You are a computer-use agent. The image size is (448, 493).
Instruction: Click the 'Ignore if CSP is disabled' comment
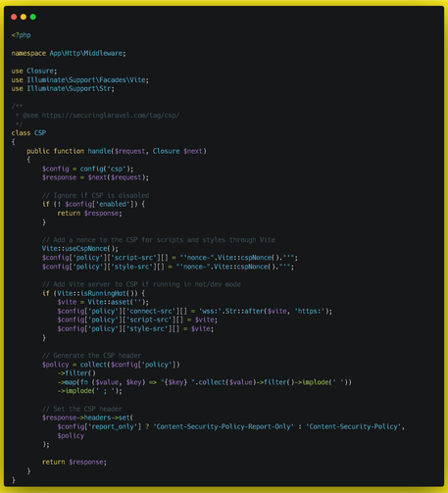click(x=95, y=195)
